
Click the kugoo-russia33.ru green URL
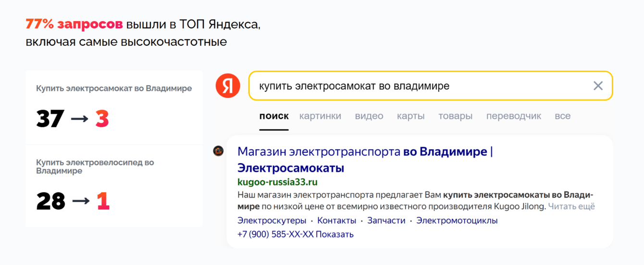click(277, 182)
